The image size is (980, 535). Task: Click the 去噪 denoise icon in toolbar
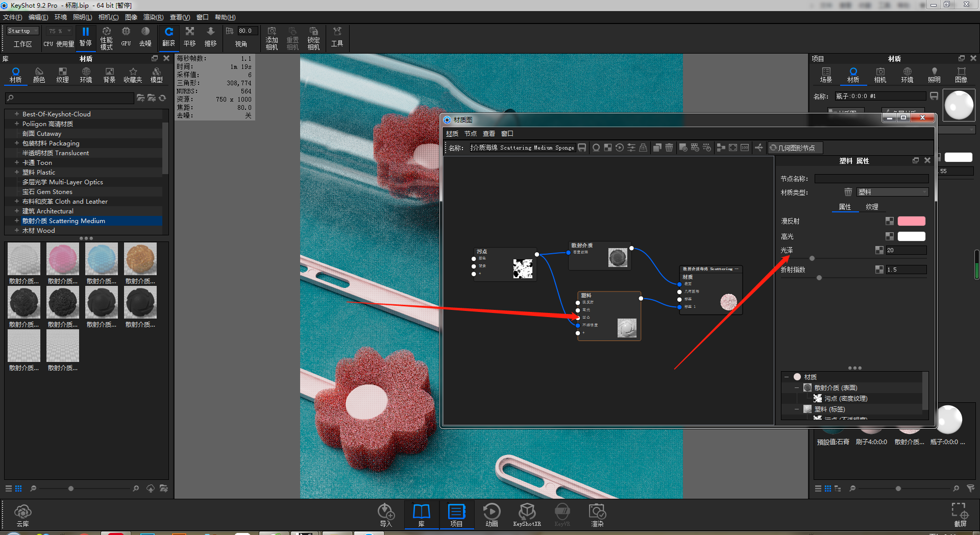[145, 37]
